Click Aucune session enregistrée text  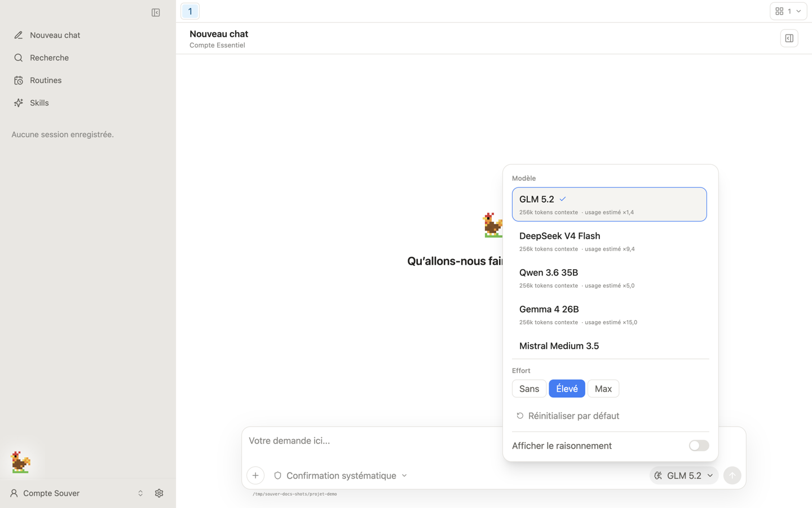pos(63,134)
